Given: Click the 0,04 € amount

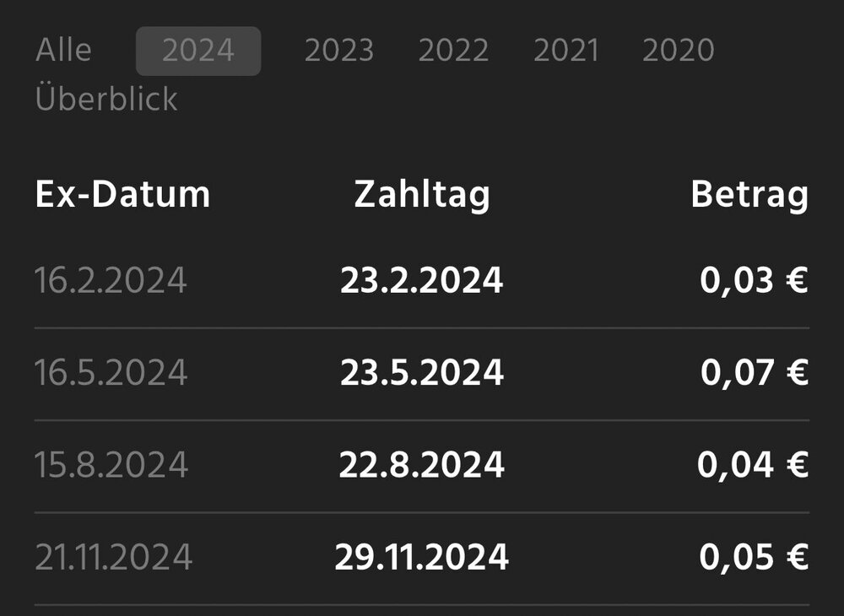Looking at the screenshot, I should coord(753,465).
